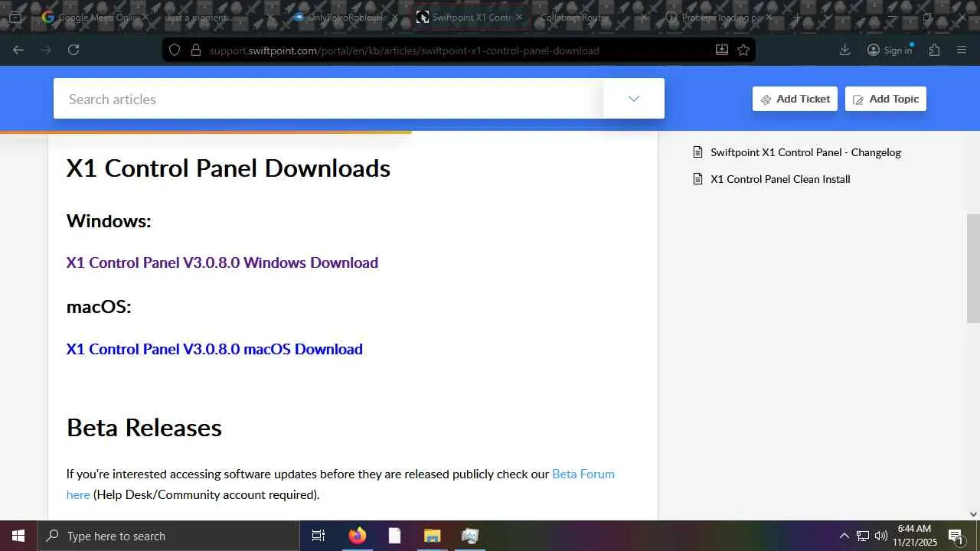Screen dimensions: 980x551
Task: Open the Windows Start menu
Action: coord(18,536)
